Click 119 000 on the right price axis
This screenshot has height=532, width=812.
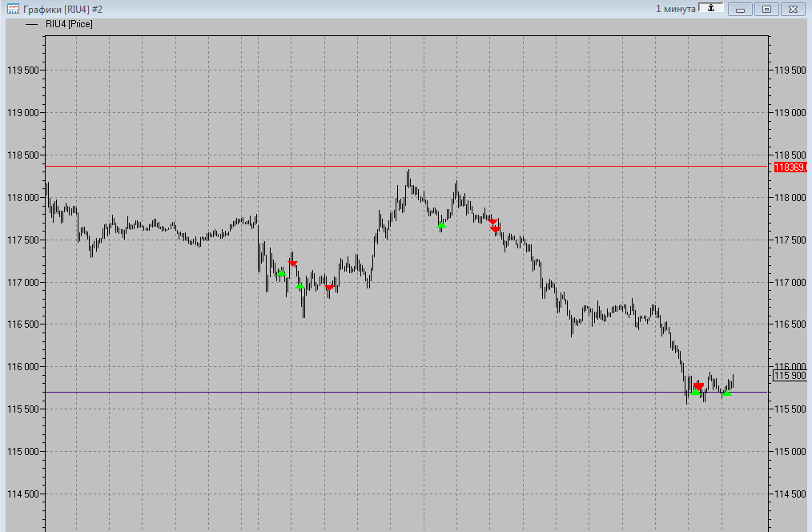click(x=790, y=112)
